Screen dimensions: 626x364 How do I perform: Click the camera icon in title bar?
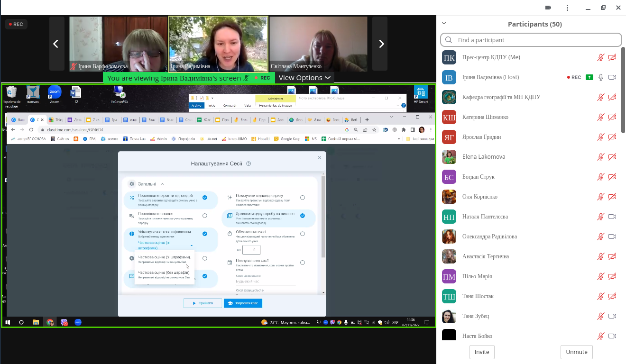pos(548,8)
